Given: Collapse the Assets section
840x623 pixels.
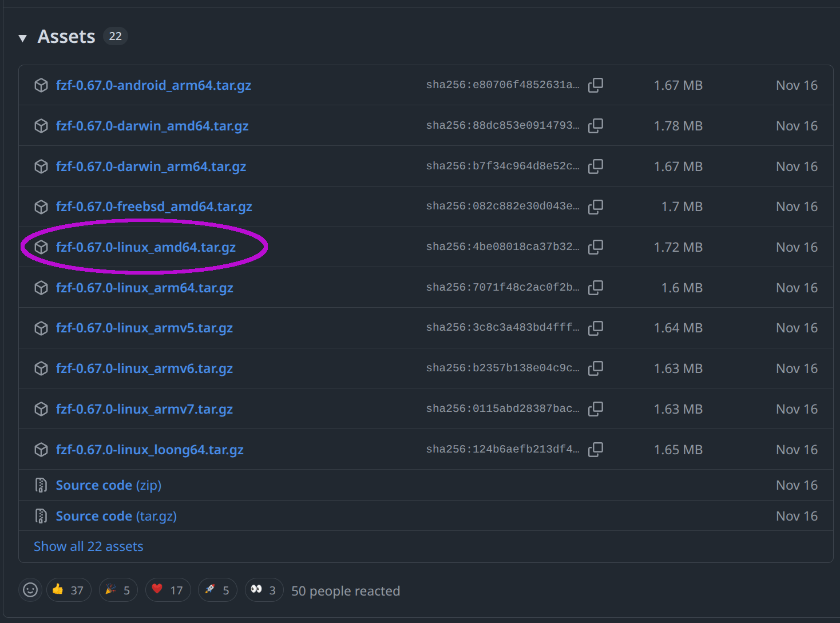Looking at the screenshot, I should click(x=22, y=37).
